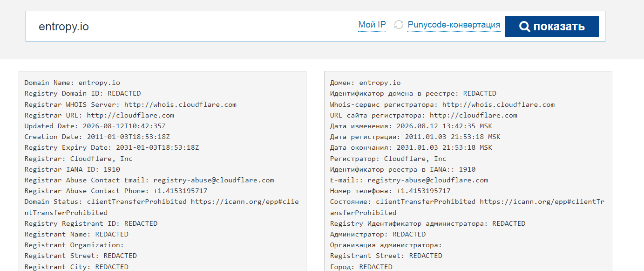644x271 pixels.
Task: Select the "Состояние: clientTransferProhibited" line
Action: 467,207
